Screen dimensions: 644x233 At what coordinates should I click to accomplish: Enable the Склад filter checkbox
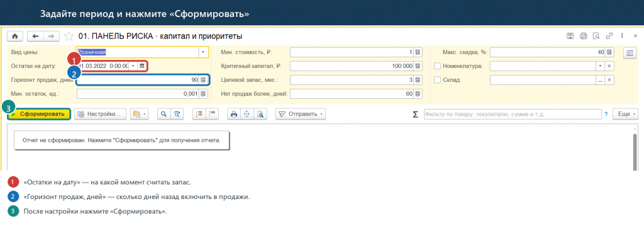pyautogui.click(x=438, y=80)
